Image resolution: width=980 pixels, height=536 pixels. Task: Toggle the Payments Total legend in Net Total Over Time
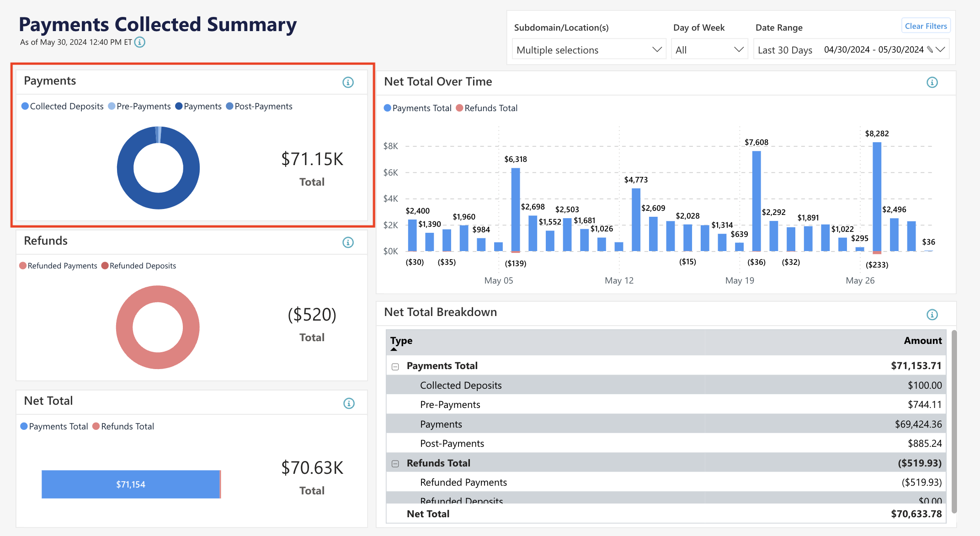point(417,108)
